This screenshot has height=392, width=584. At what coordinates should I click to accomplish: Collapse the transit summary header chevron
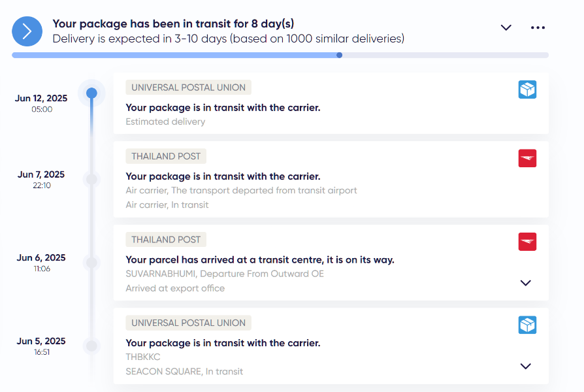tap(506, 27)
